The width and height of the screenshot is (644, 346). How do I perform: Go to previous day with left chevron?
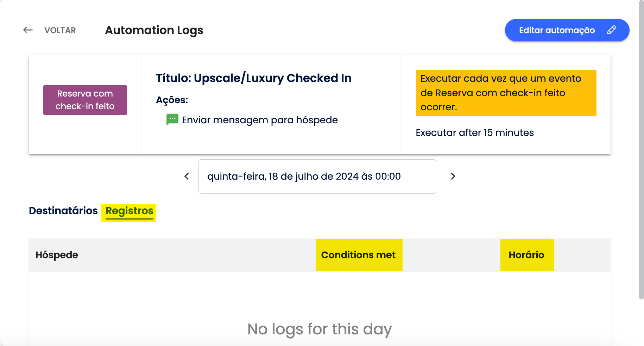(187, 176)
